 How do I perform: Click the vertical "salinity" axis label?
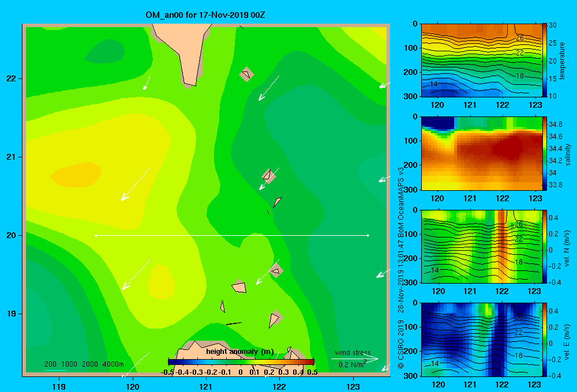point(568,154)
